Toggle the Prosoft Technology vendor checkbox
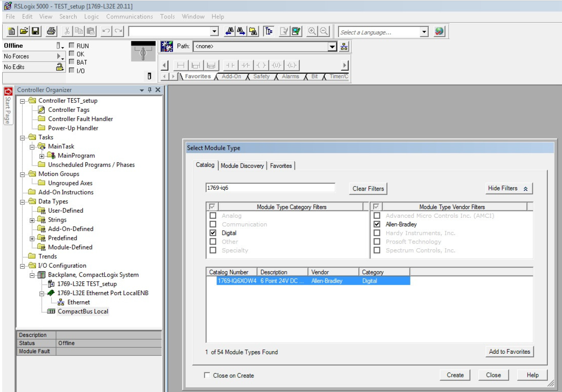The height and width of the screenshot is (392, 562). (x=377, y=241)
